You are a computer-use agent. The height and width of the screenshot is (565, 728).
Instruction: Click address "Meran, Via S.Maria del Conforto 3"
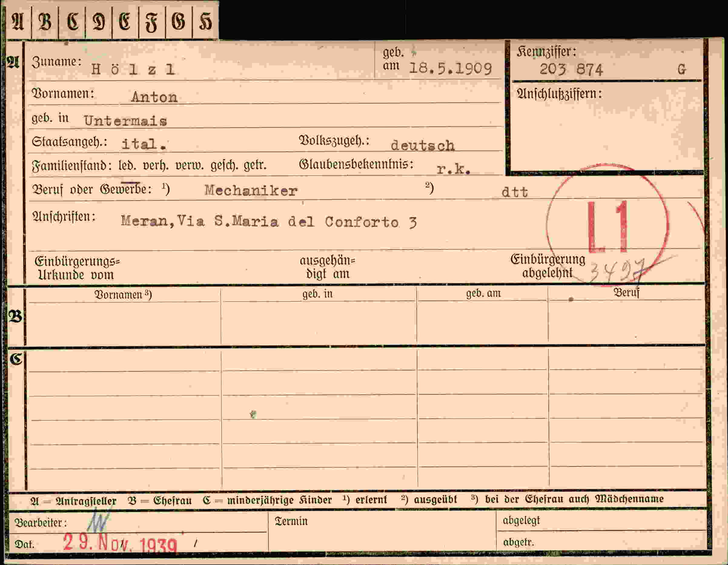pyautogui.click(x=269, y=222)
